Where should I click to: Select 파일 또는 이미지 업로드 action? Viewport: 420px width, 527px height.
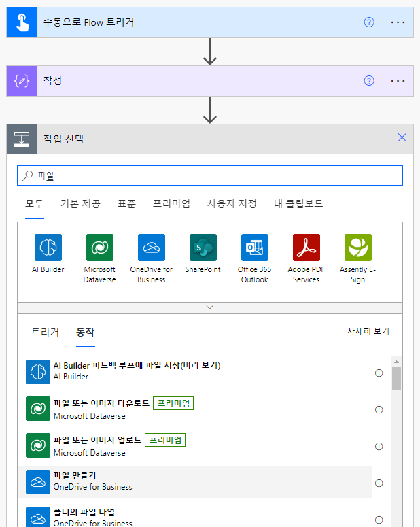[x=195, y=445]
